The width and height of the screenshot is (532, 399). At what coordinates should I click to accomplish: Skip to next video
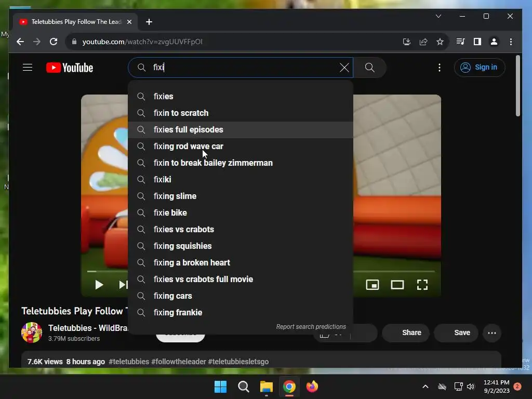click(x=123, y=285)
